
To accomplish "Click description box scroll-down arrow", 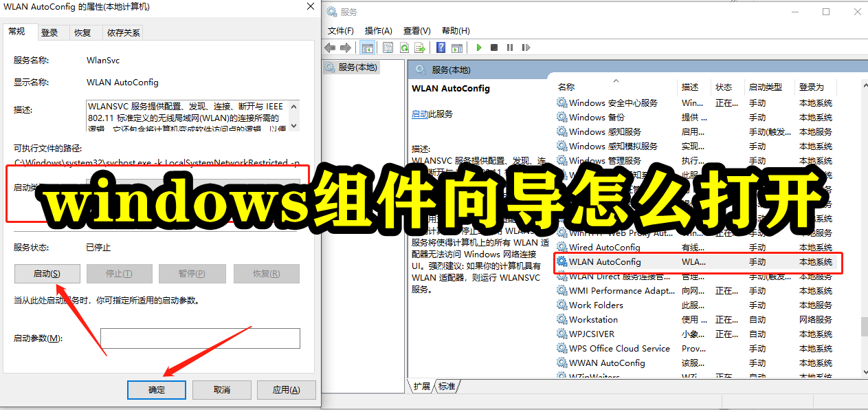I will pos(296,125).
